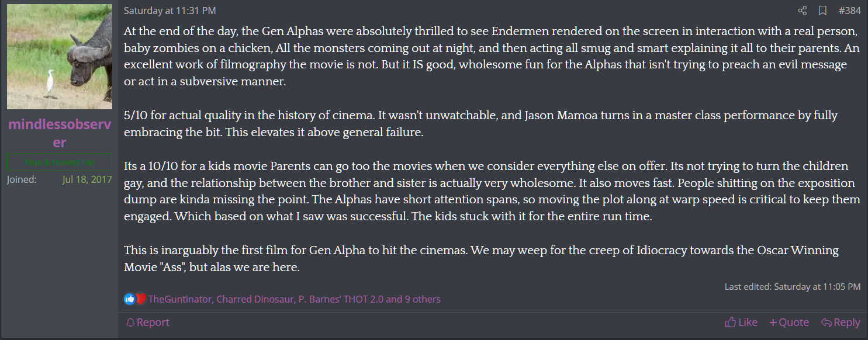Report this post via bell icon
868x340 pixels.
click(x=148, y=322)
